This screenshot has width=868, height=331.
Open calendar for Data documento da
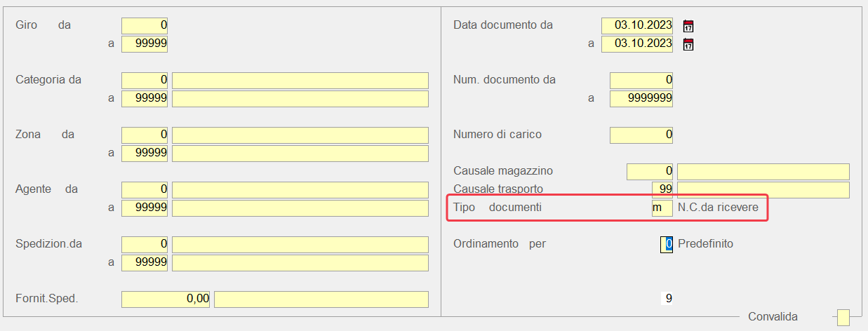[688, 26]
